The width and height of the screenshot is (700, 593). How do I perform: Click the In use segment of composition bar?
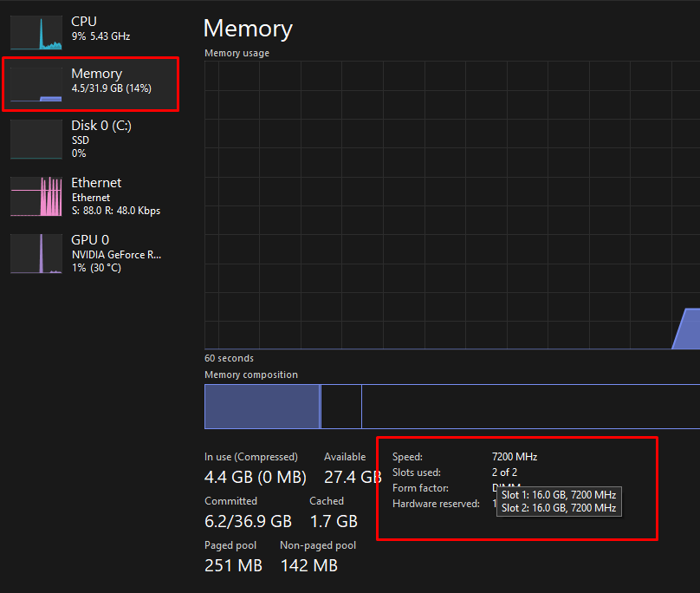pos(260,406)
